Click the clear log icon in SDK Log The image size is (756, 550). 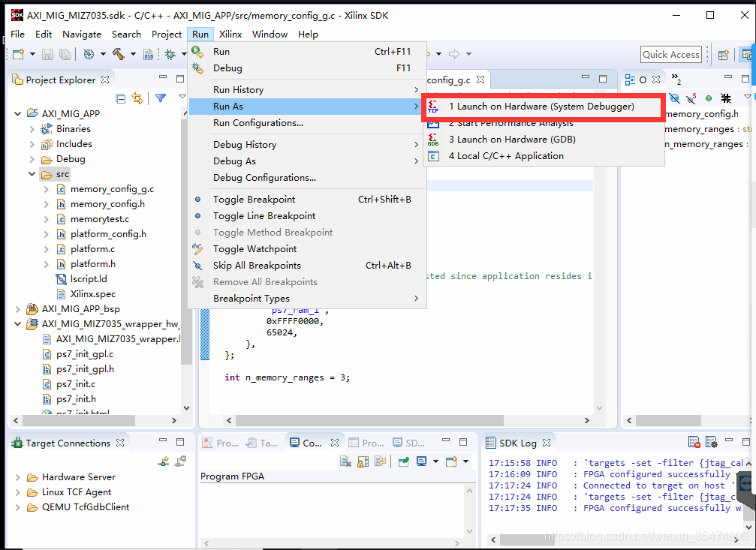[694, 443]
